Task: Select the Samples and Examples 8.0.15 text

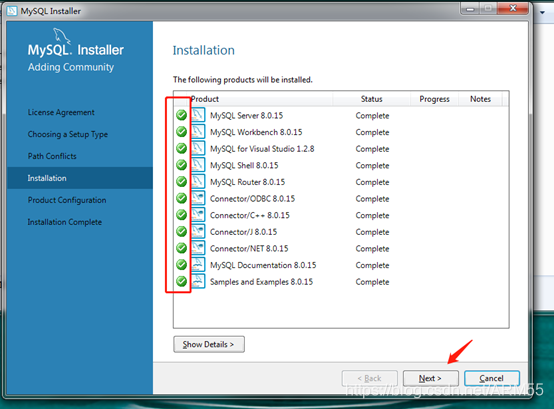Action: (261, 281)
